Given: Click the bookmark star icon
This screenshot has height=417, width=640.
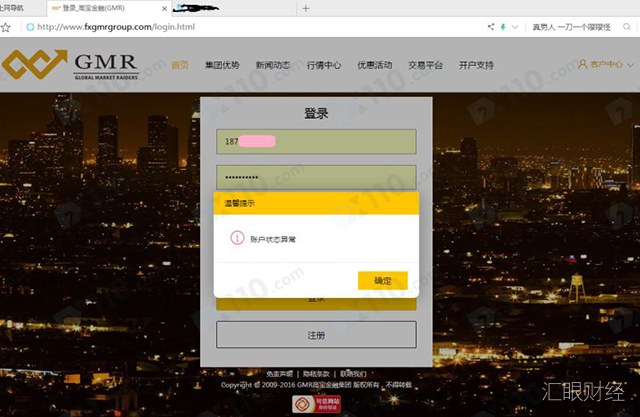Looking at the screenshot, I should [x=5, y=27].
